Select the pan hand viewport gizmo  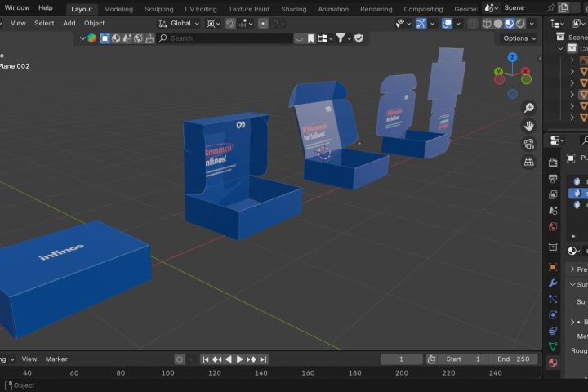[x=528, y=126]
